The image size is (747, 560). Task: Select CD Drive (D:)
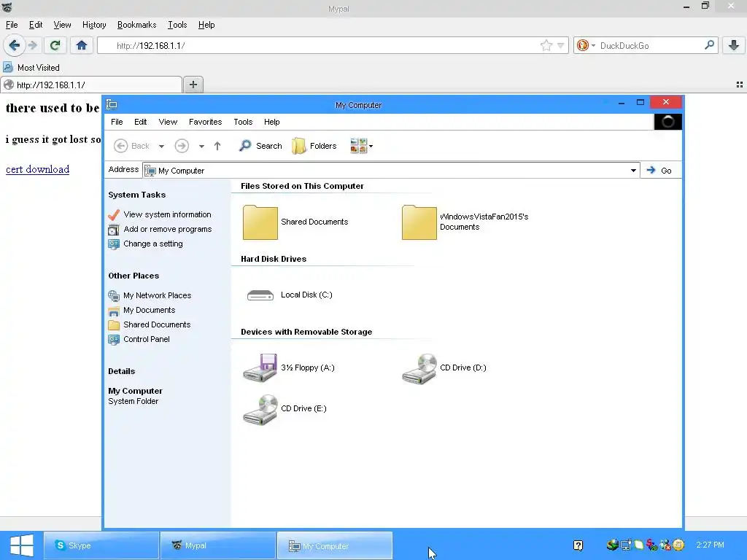[x=444, y=368]
